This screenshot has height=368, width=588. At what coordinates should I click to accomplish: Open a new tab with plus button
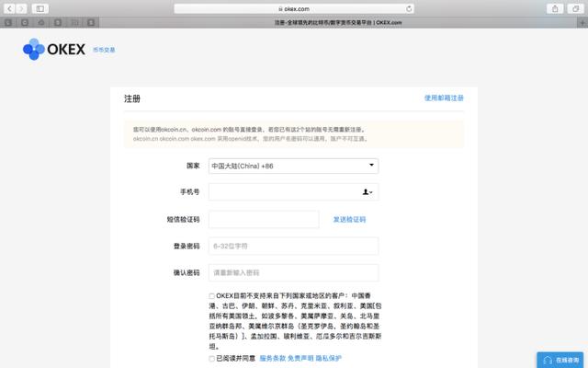pyautogui.click(x=582, y=22)
